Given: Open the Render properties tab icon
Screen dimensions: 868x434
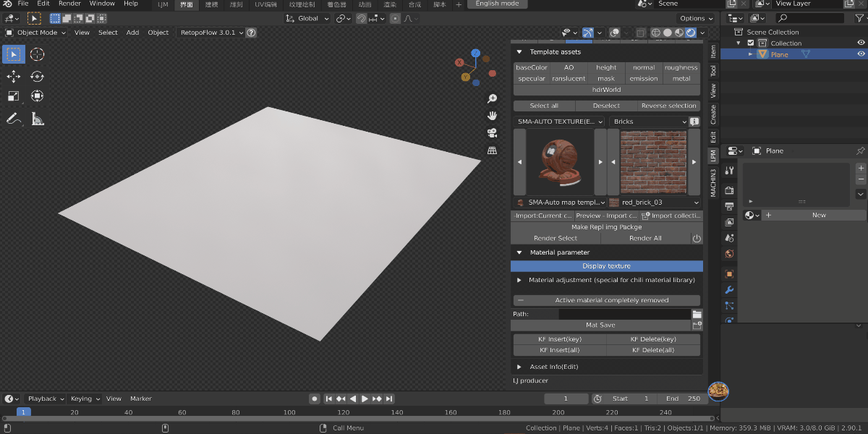Looking at the screenshot, I should [729, 190].
